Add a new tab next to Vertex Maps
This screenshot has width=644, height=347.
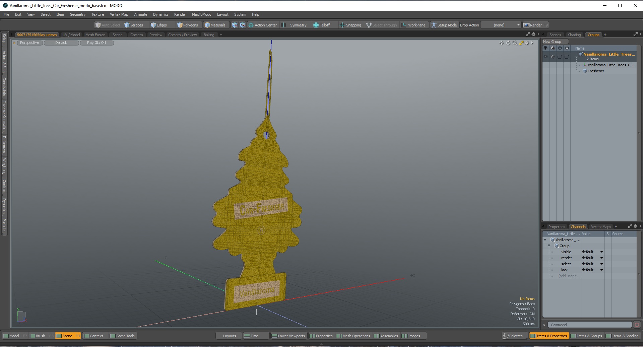[616, 227]
